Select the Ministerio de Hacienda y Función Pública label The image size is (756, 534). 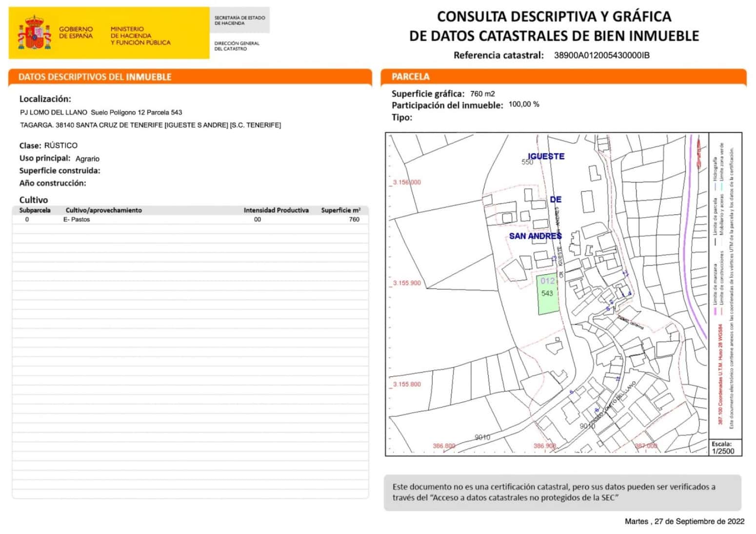click(140, 36)
